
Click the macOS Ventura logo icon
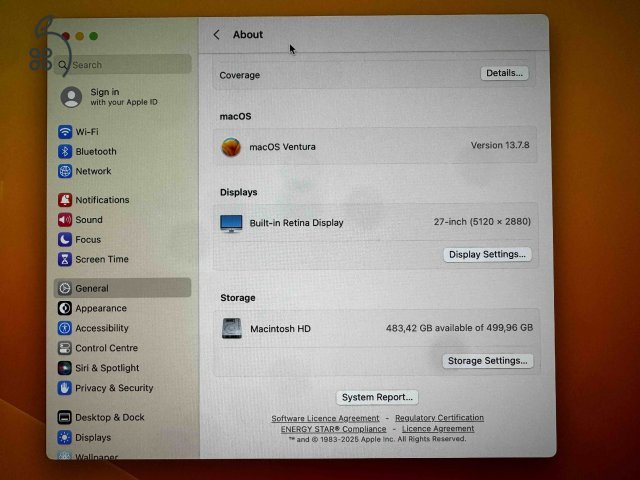tap(231, 147)
